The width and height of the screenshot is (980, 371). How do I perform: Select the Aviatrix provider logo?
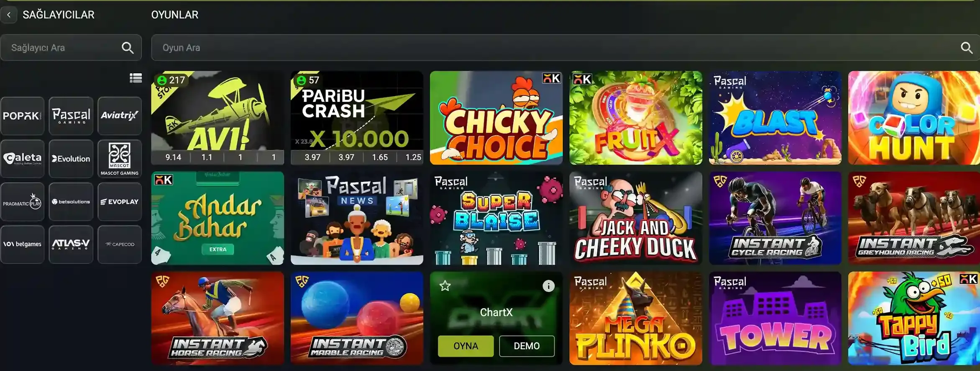(120, 116)
